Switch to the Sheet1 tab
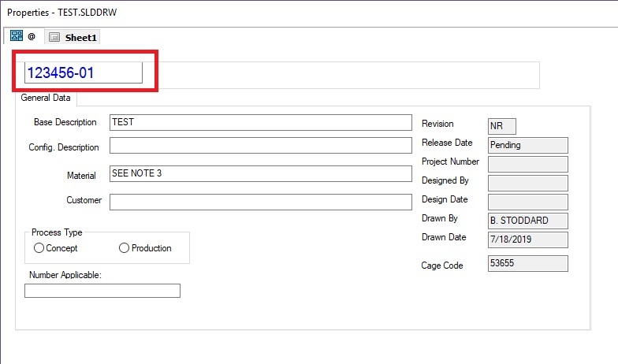 [x=73, y=37]
